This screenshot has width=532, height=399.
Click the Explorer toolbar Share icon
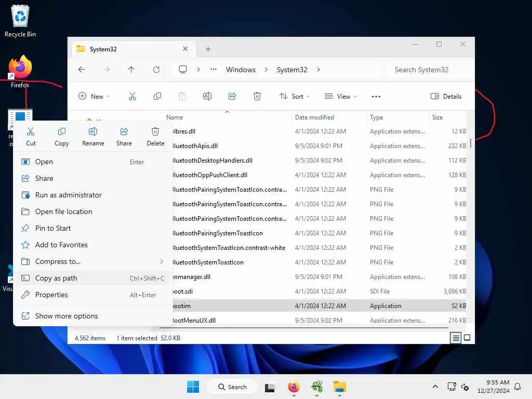232,96
